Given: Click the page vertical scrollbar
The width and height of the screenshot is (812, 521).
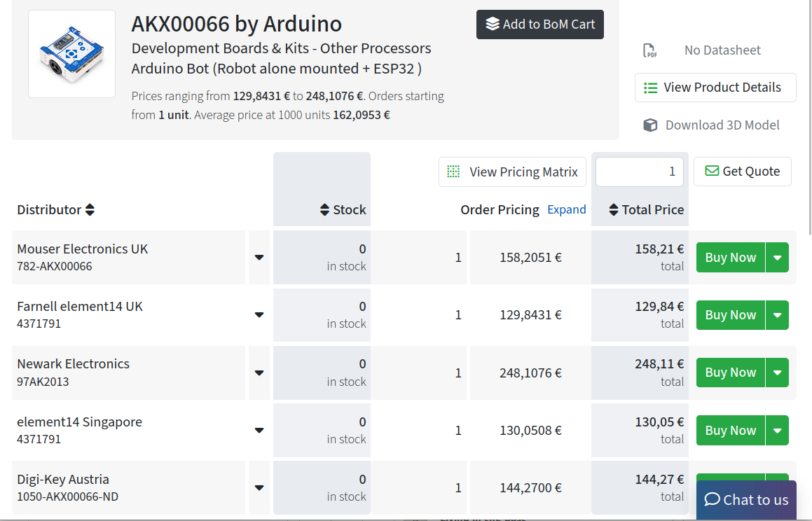Looking at the screenshot, I should tap(809, 118).
